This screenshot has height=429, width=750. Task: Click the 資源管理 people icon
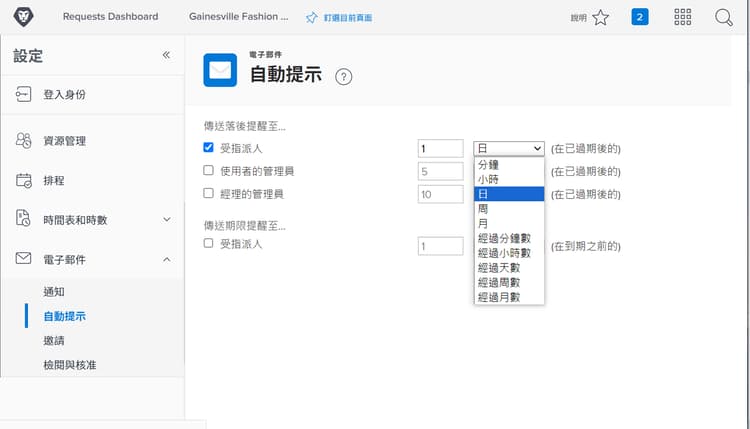click(23, 141)
